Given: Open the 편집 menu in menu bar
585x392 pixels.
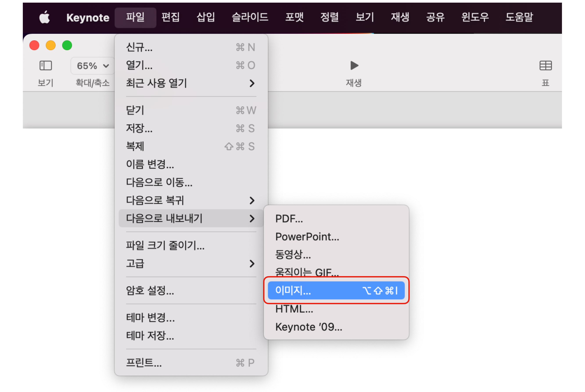Looking at the screenshot, I should (170, 18).
